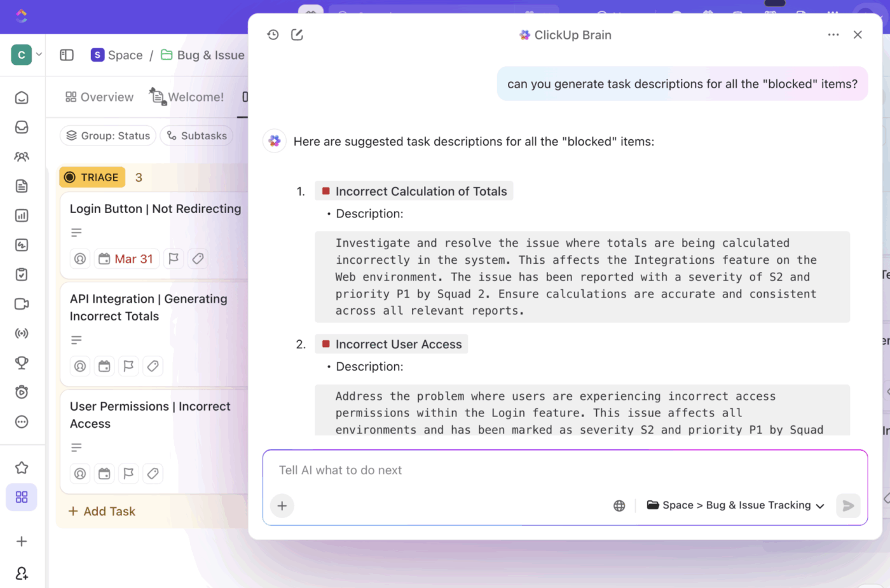890x588 pixels.
Task: Enable web search in the AI input
Action: pyautogui.click(x=619, y=505)
